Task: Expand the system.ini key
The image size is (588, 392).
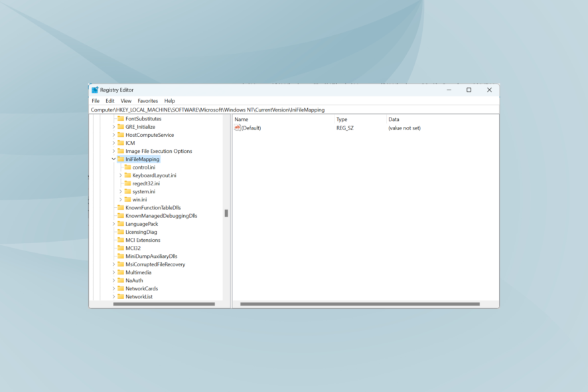Action: tap(120, 191)
